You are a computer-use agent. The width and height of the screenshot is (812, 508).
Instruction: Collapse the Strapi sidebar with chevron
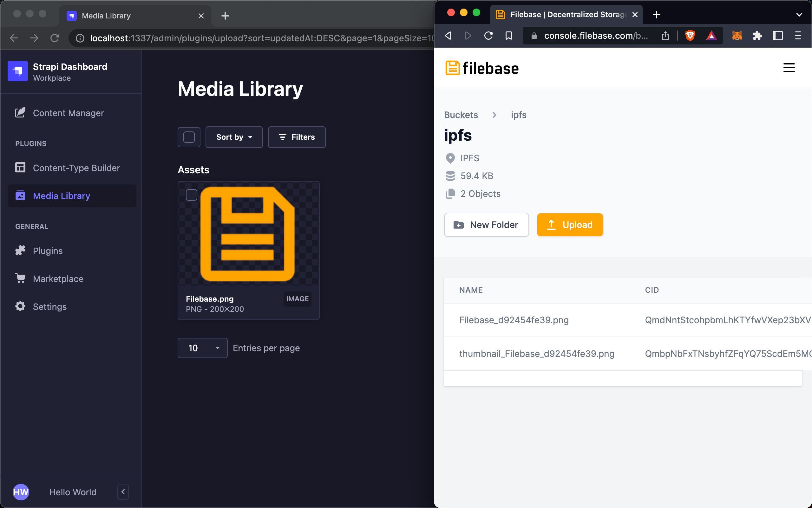(x=123, y=492)
